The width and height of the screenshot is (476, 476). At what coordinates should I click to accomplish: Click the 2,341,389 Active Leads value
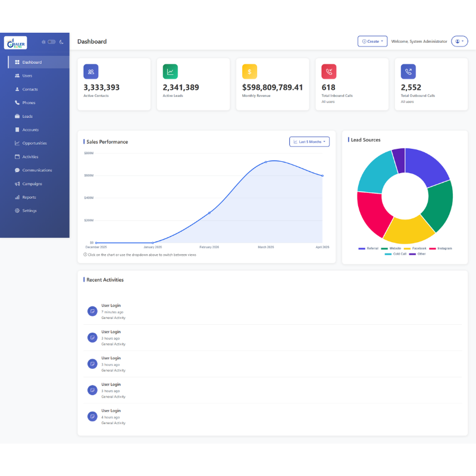click(181, 87)
